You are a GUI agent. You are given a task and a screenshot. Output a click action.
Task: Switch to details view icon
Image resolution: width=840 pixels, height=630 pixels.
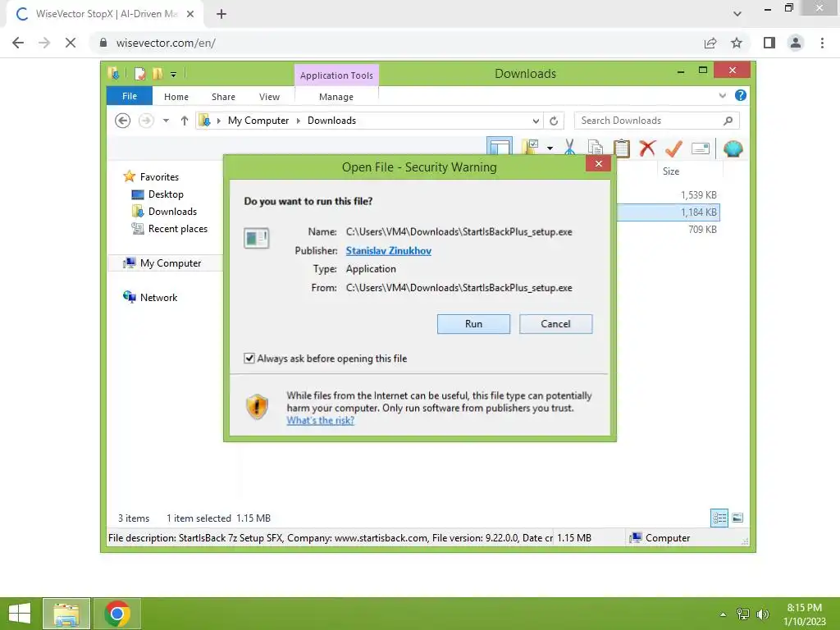point(719,518)
